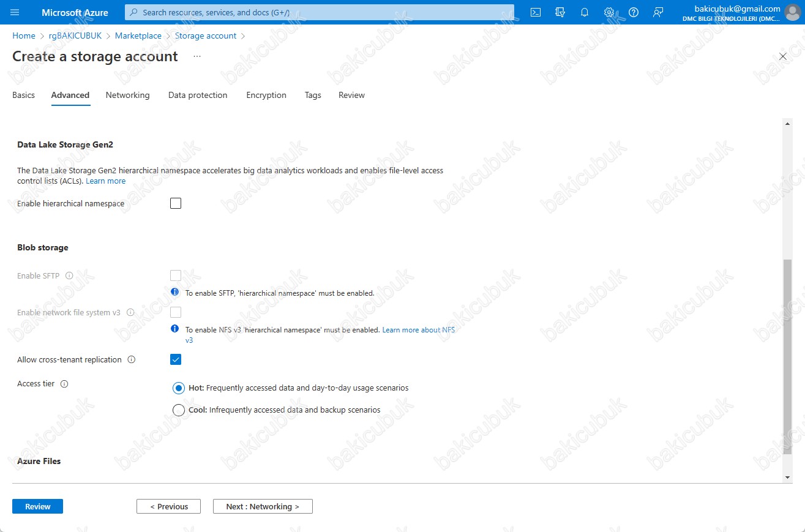Open Learn more link for Data Lake Storage
Viewport: 805px width, 532px height.
(105, 181)
